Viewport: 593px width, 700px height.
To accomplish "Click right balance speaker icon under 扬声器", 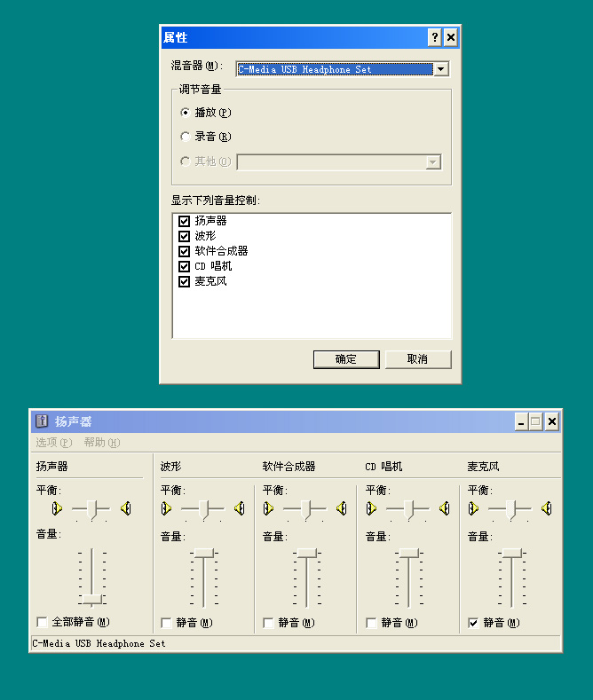I will 126,508.
